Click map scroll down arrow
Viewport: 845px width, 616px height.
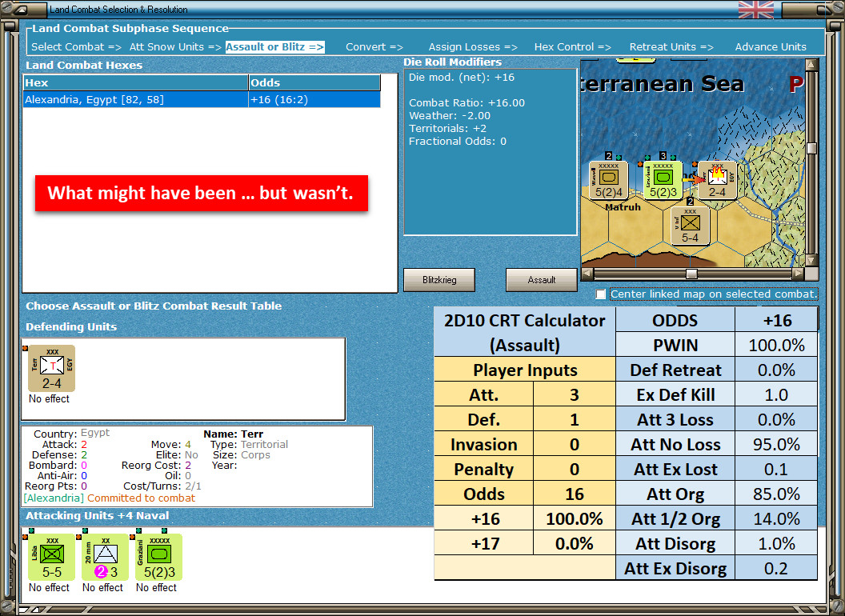pos(811,260)
